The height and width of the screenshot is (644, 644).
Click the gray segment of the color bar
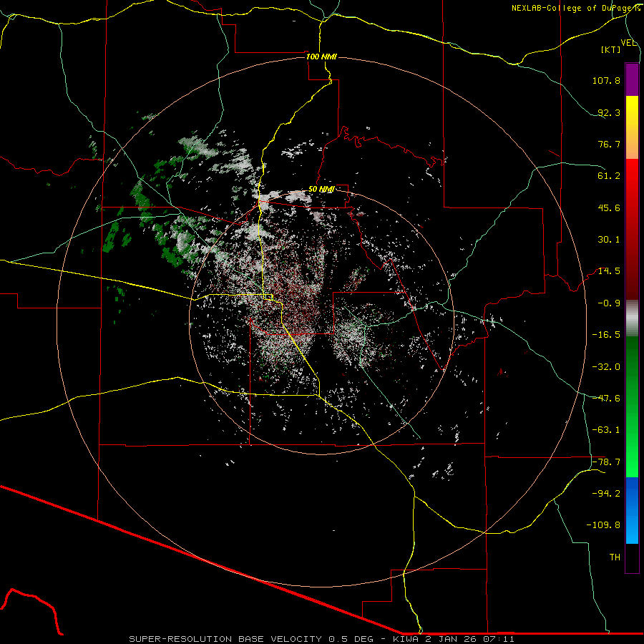[632, 318]
